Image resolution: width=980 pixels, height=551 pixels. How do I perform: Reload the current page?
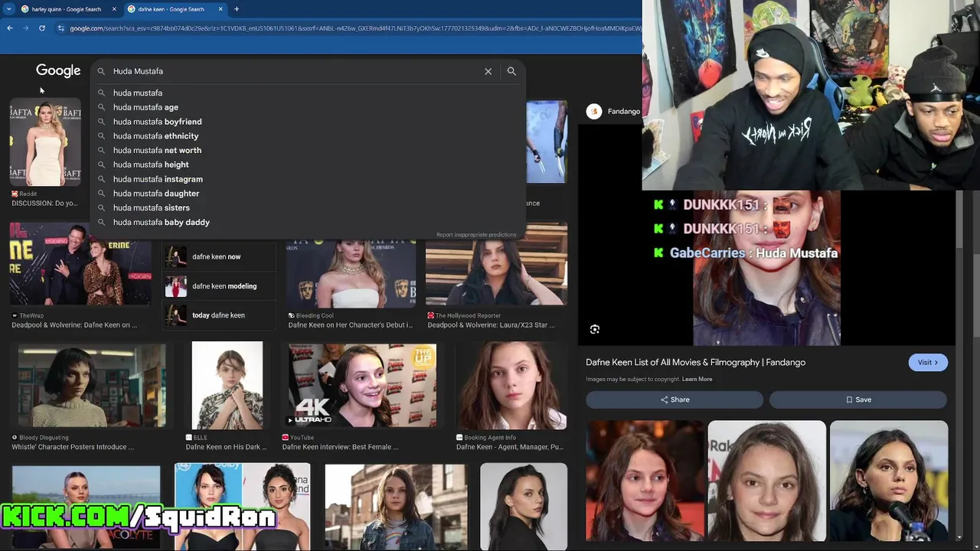click(x=41, y=28)
